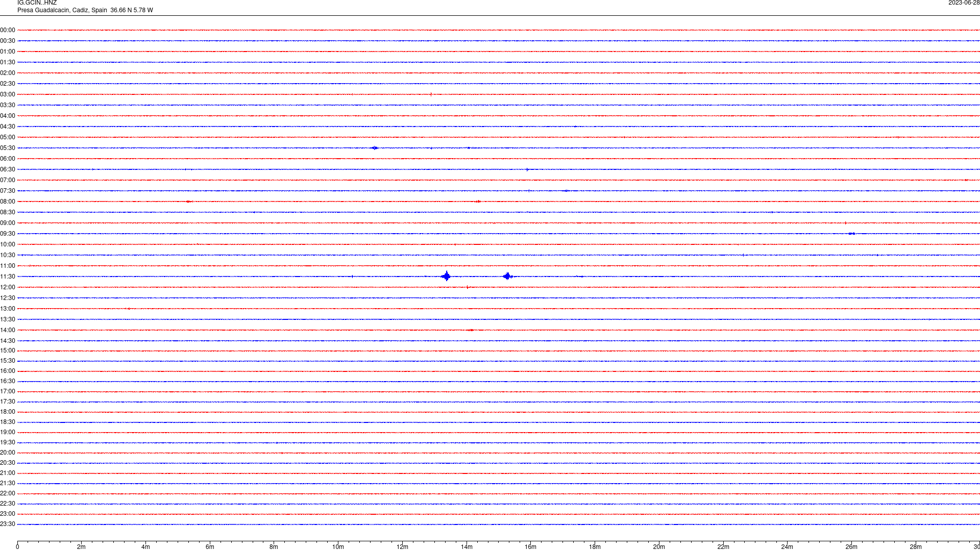Select the 10:30 row label
This screenshot has height=551, width=980.
(8, 255)
